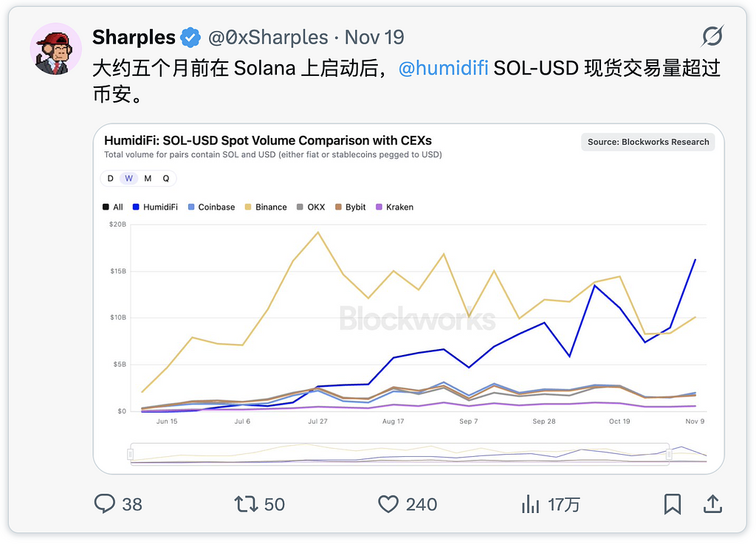Like the tweet with heart icon
The image size is (756, 544).
[x=388, y=504]
